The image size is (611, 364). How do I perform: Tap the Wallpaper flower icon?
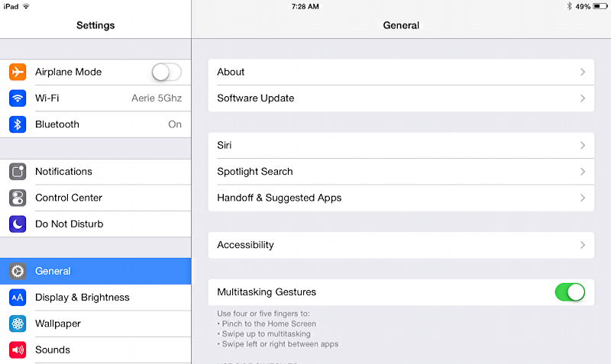(x=18, y=324)
